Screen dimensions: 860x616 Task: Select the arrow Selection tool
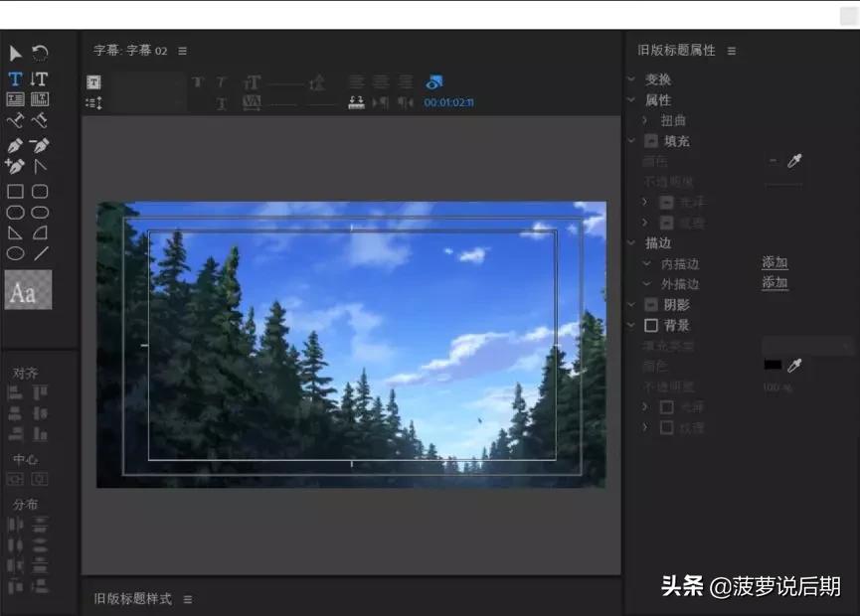pyautogui.click(x=15, y=53)
